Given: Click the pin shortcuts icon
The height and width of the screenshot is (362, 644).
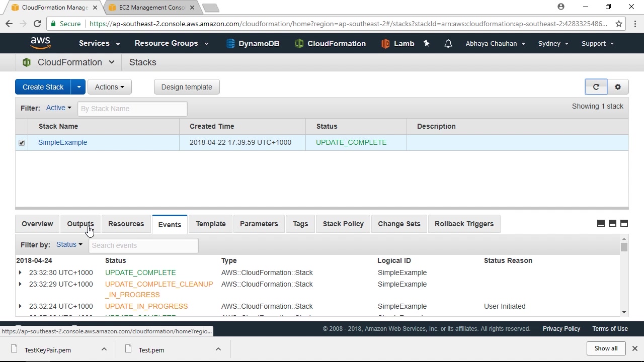Looking at the screenshot, I should 427,44.
